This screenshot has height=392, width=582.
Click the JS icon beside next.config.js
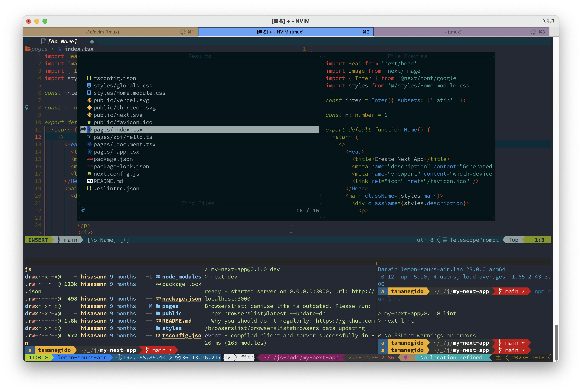pyautogui.click(x=89, y=174)
